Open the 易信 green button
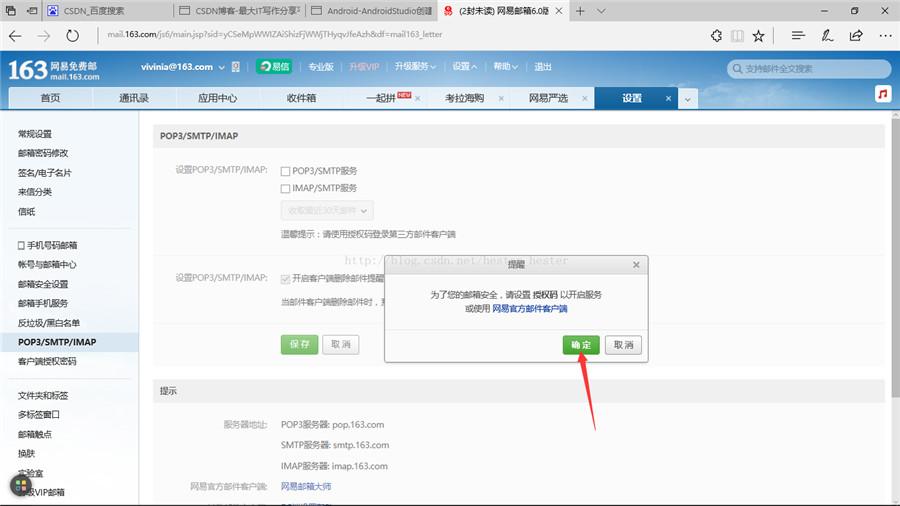Viewport: 900px width, 506px height. (x=274, y=67)
